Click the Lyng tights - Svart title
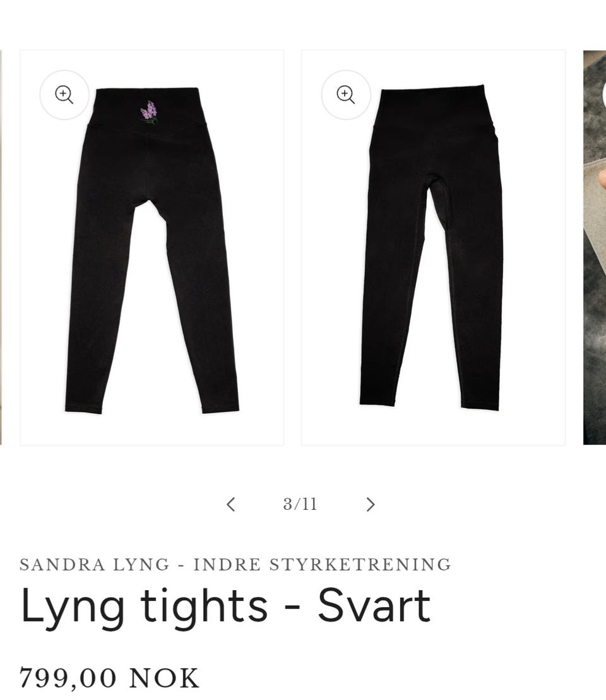 [x=225, y=606]
